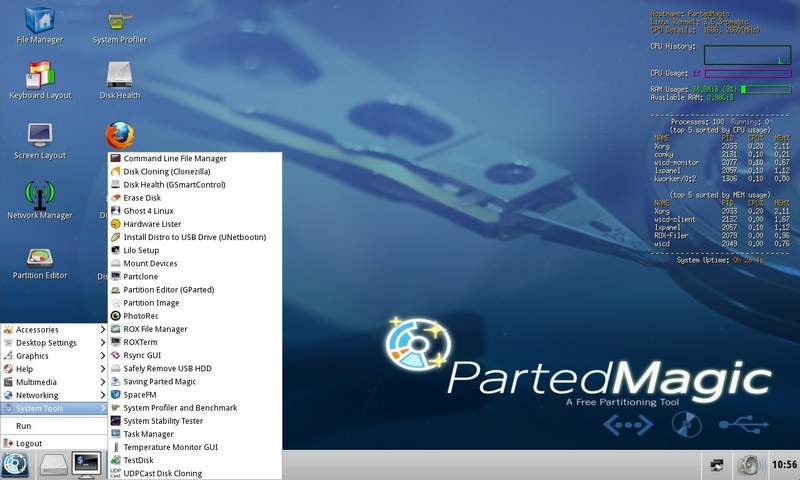800x480 pixels.
Task: Choose Logout from the start menu
Action: 54,443
